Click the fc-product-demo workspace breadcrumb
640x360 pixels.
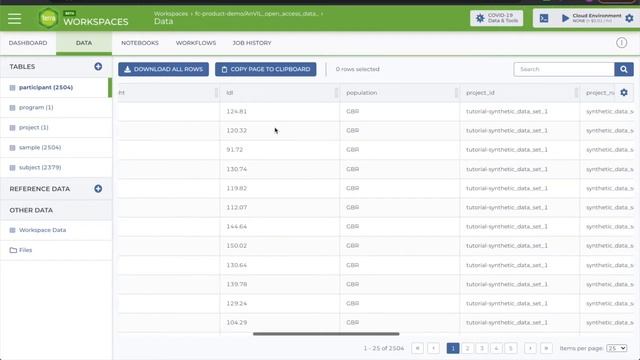(256, 13)
